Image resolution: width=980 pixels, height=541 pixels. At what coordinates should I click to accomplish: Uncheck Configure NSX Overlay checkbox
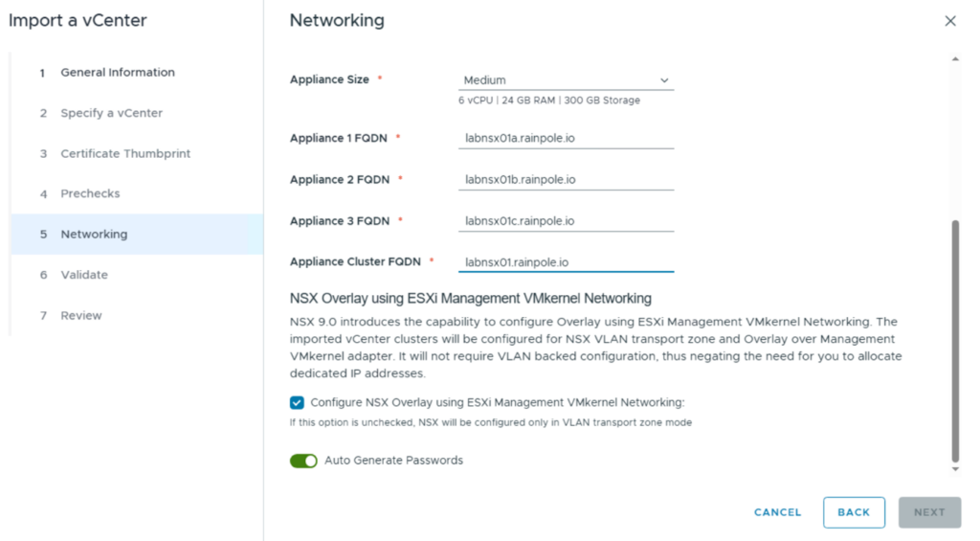pos(298,403)
